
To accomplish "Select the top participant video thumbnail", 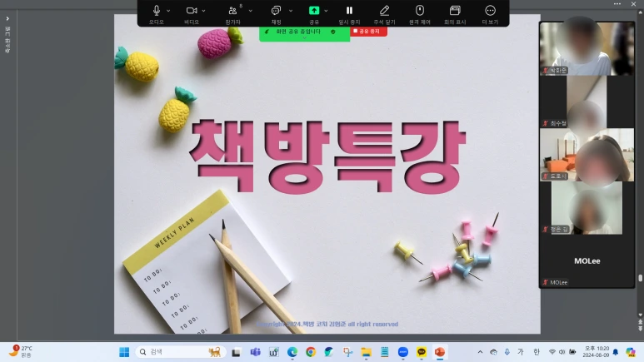I will [587, 48].
